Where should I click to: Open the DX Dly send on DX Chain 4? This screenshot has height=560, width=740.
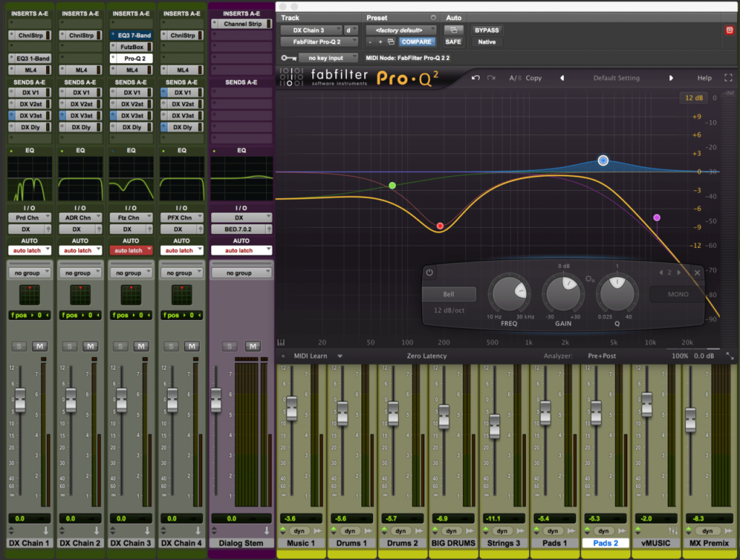181,127
